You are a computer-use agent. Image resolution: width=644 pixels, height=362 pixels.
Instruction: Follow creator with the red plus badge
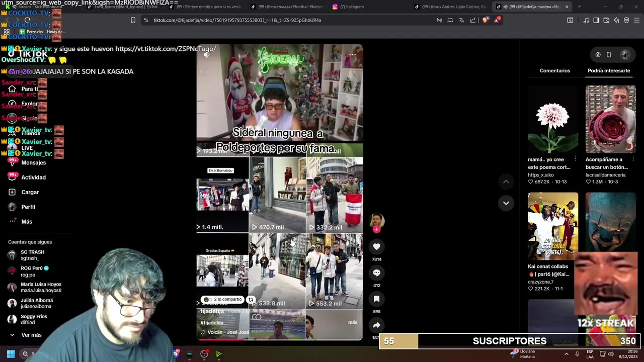376,229
